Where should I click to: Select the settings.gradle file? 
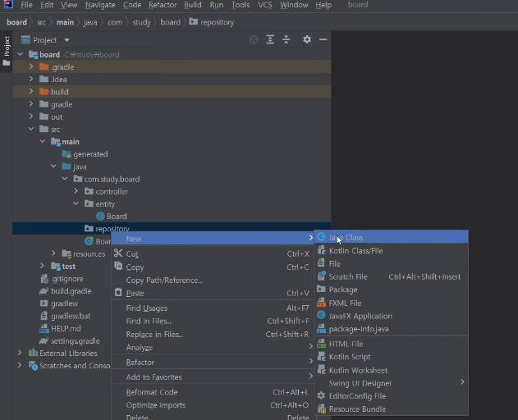coord(76,340)
